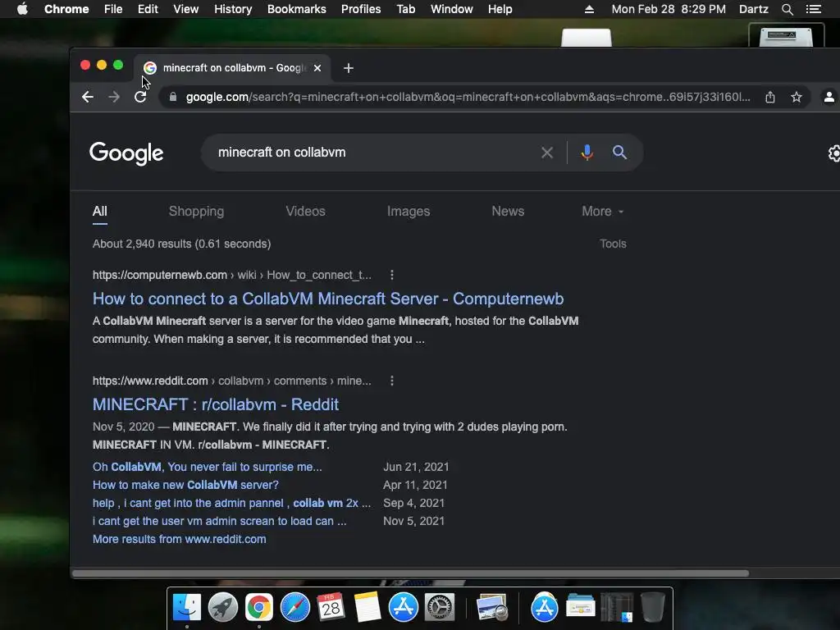840x630 pixels.
Task: Submit search with magnifier icon
Action: (619, 152)
